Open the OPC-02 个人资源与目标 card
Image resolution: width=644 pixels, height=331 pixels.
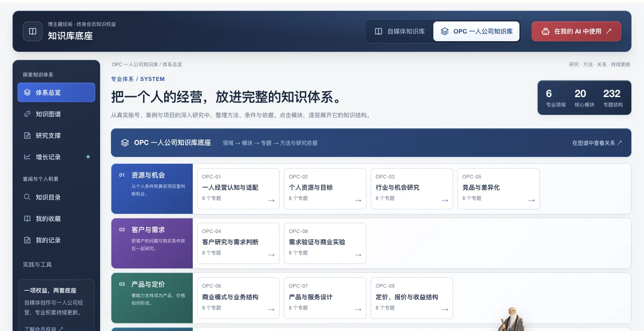coord(325,189)
